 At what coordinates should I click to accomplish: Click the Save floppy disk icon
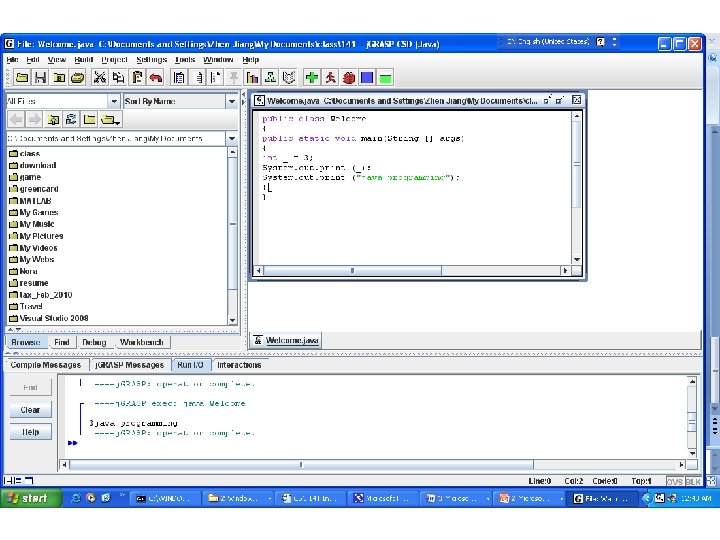(39, 77)
